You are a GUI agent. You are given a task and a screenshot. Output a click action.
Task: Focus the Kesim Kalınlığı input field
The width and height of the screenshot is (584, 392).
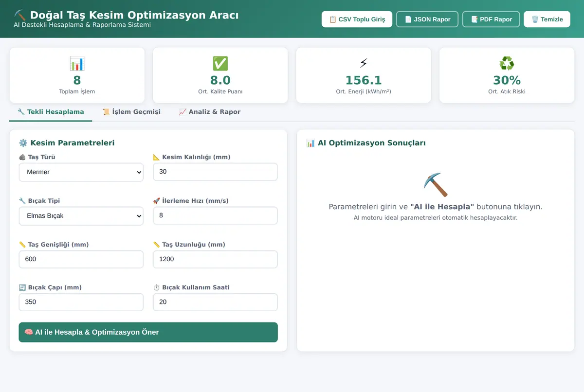pyautogui.click(x=215, y=172)
